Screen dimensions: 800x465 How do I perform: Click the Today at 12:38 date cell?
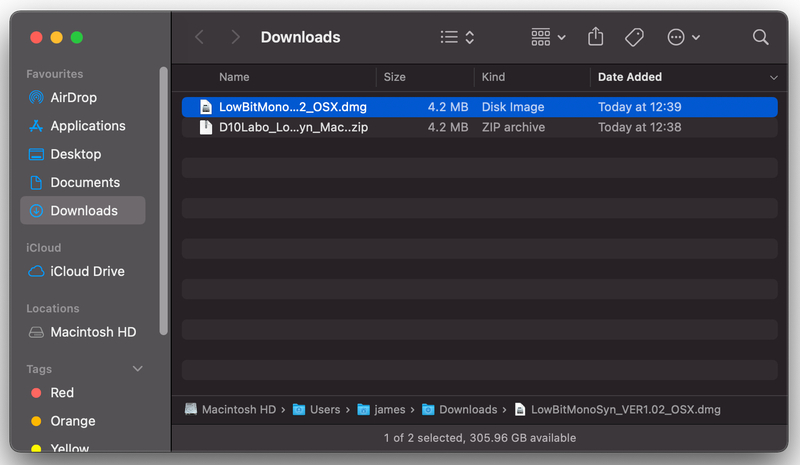coord(639,127)
